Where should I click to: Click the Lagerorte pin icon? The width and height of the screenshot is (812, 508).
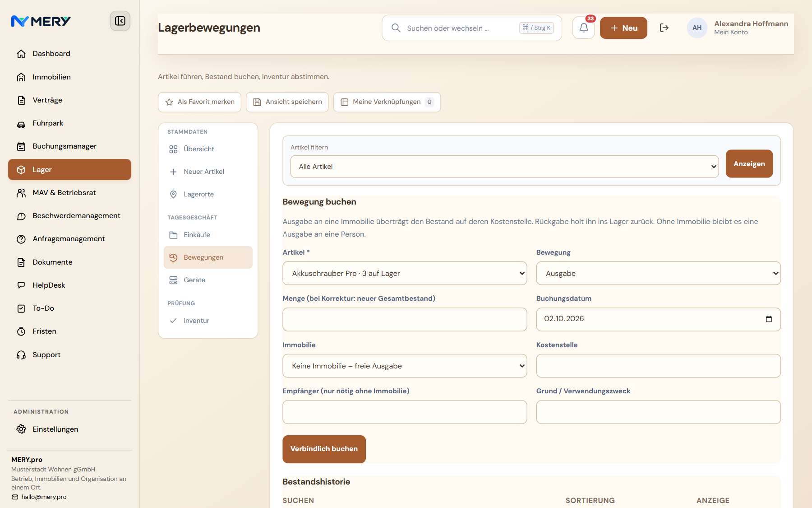pos(173,194)
